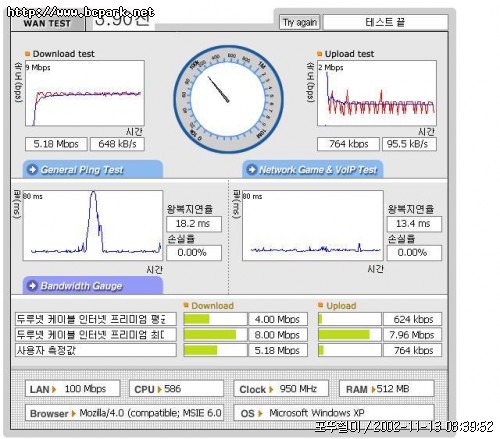Click the orange arrow next to CPU
Viewport: 500px width, 439px height.
pos(159,389)
